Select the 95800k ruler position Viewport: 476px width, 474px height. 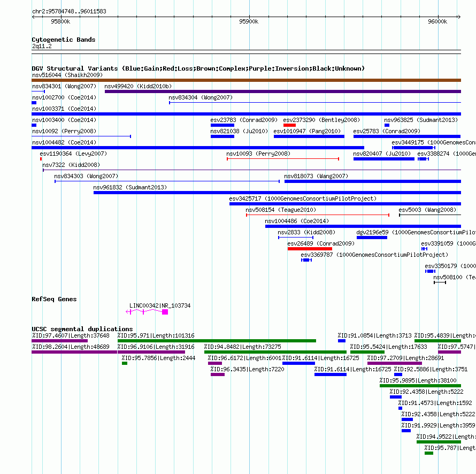61,21
